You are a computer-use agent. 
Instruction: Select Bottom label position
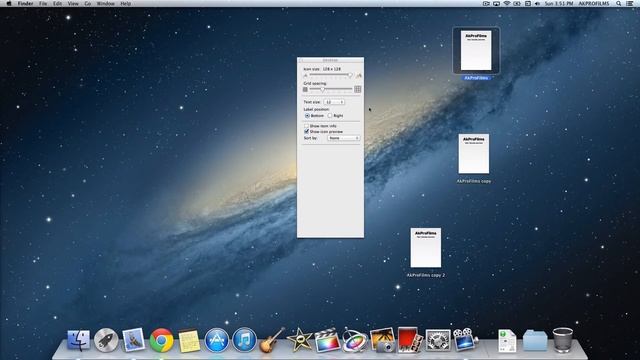click(307, 116)
